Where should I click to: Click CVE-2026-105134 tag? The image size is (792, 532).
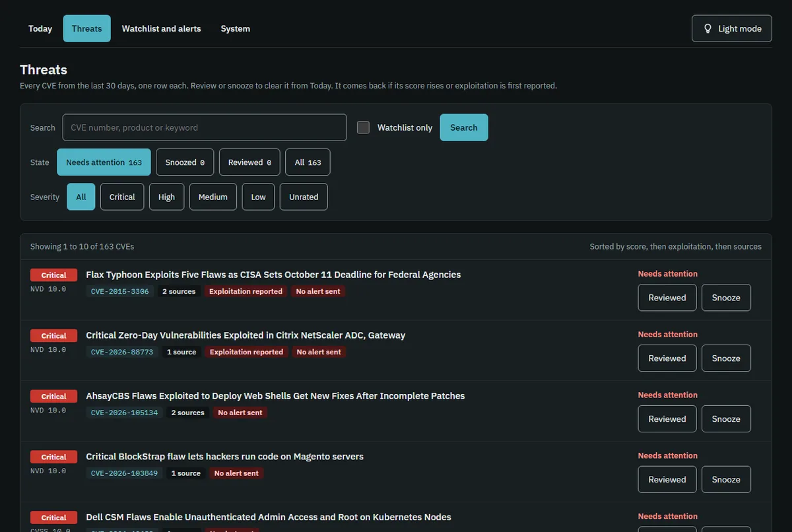[124, 413]
